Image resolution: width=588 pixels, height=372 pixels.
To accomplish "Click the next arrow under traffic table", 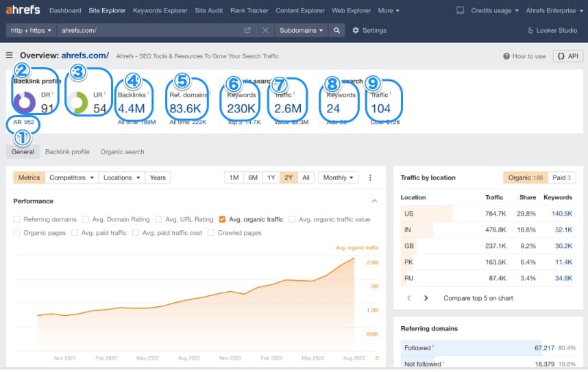I will (426, 298).
